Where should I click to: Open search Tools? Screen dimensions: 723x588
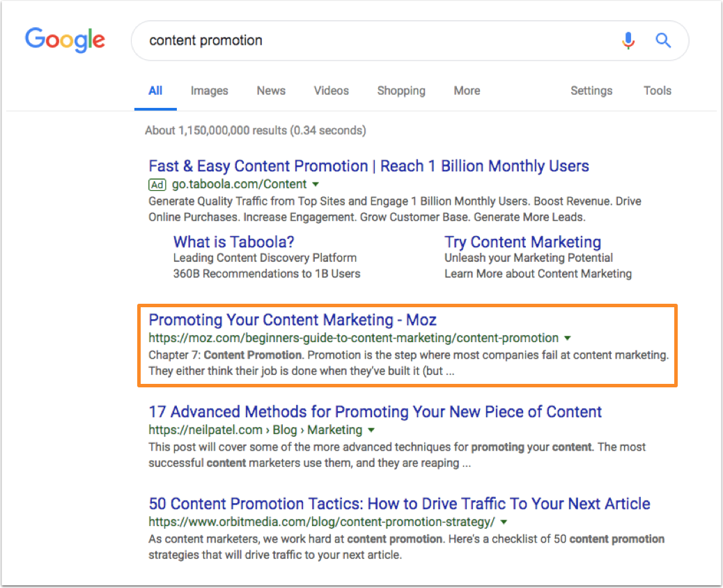(658, 91)
